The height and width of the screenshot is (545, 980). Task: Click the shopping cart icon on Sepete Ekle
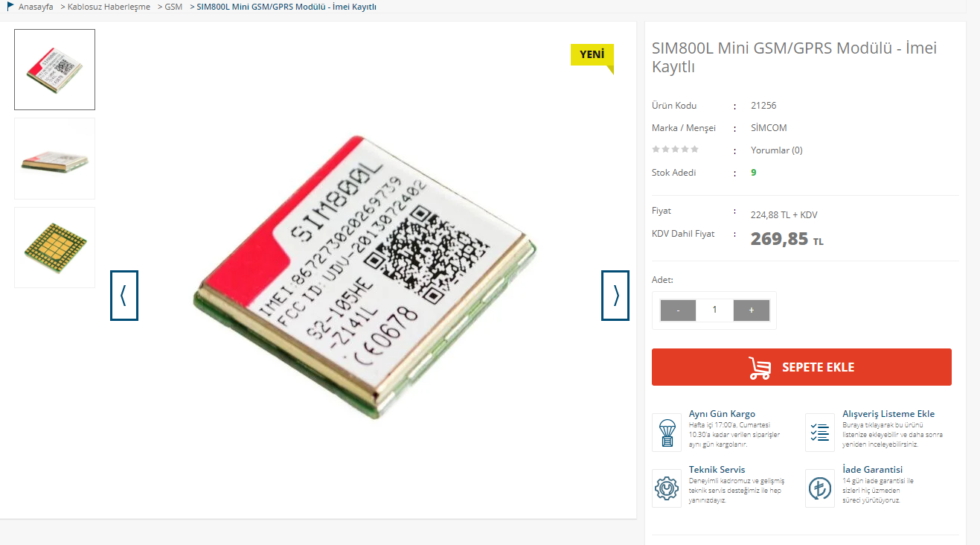pos(760,368)
